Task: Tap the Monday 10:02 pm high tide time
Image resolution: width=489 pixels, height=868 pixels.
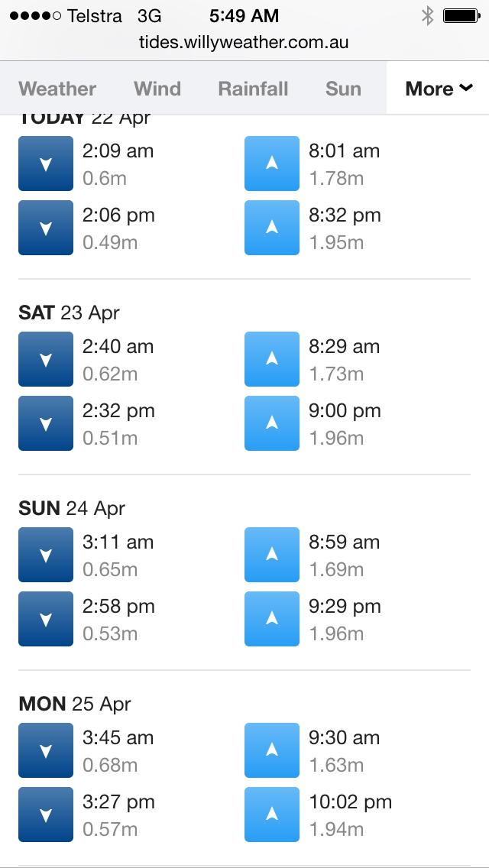Action: point(350,802)
